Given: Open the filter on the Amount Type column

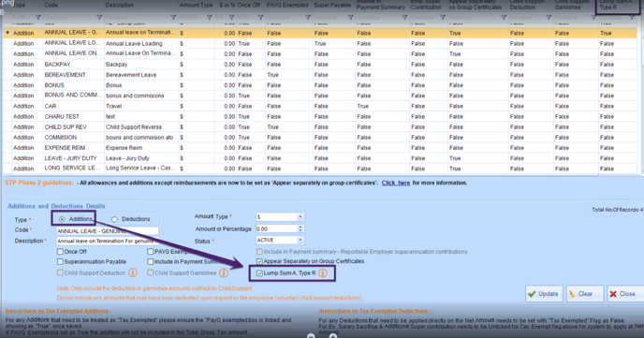Looking at the screenshot, I should click(x=209, y=17).
